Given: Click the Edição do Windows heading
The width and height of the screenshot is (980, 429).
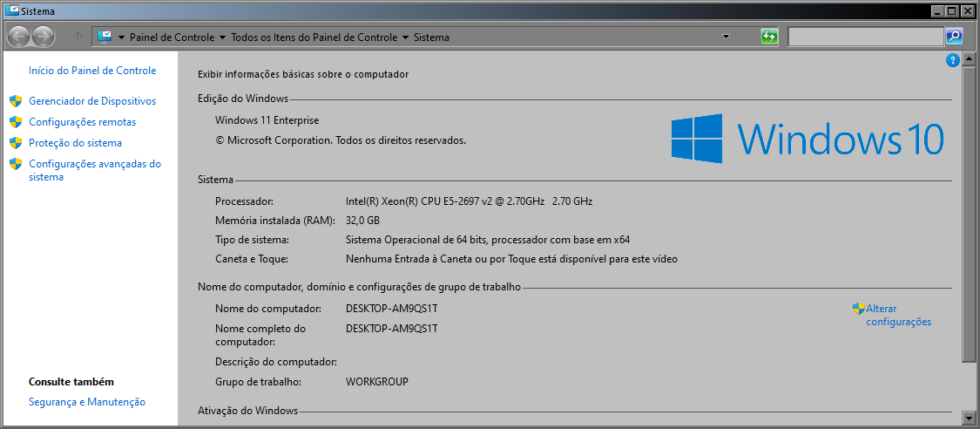Looking at the screenshot, I should tap(243, 99).
